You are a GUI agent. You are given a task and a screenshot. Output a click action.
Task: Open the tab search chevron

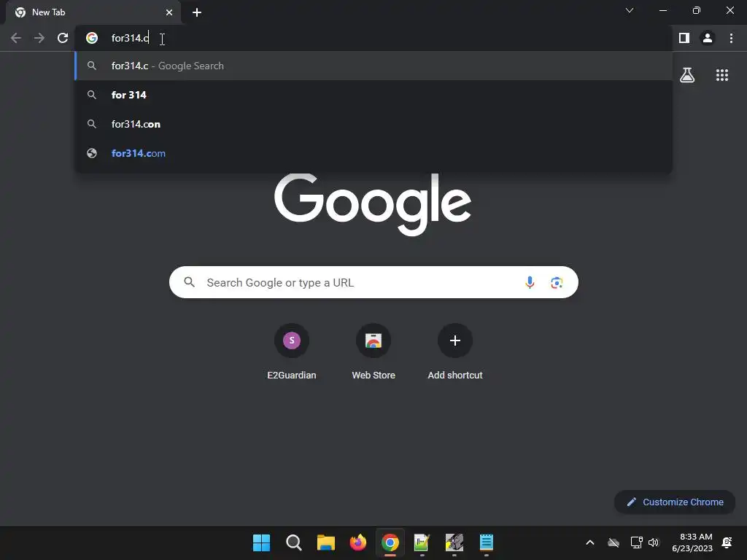[630, 10]
